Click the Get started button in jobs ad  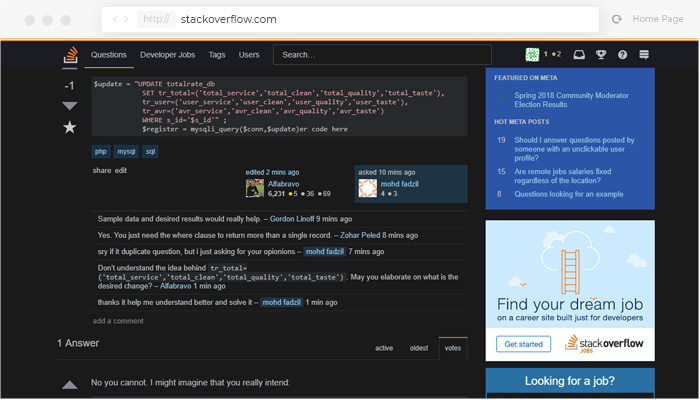[523, 344]
